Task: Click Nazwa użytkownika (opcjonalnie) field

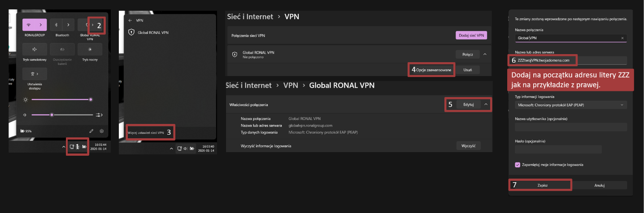Action: [x=571, y=127]
